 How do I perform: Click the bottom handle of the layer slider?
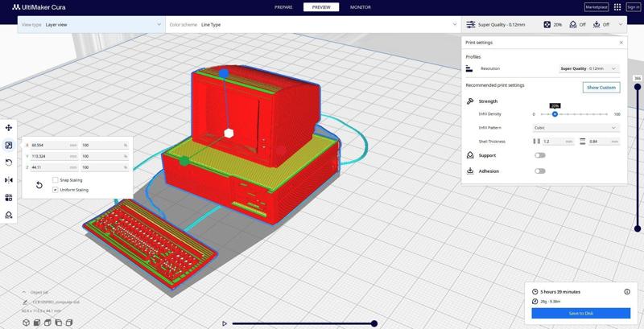point(638,228)
